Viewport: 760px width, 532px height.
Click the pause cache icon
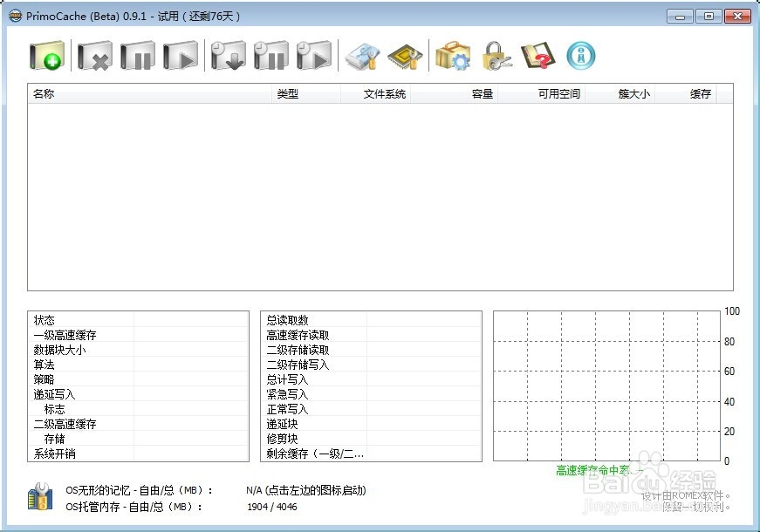click(x=138, y=56)
